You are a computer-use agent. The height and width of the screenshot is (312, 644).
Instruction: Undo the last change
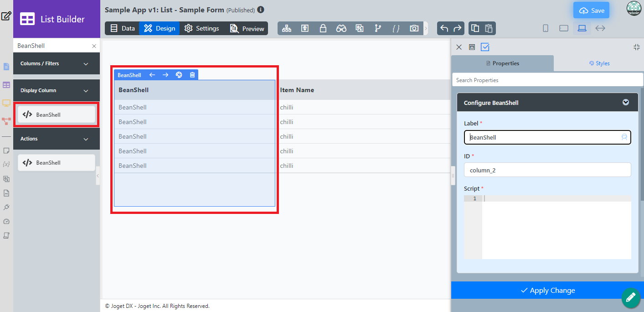click(x=444, y=28)
